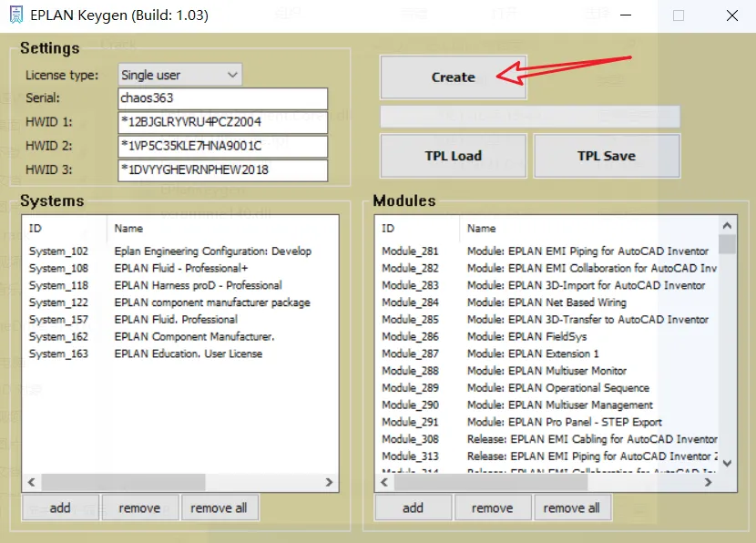This screenshot has height=543, width=756.
Task: Select the Module_285 row
Action: [x=547, y=320]
